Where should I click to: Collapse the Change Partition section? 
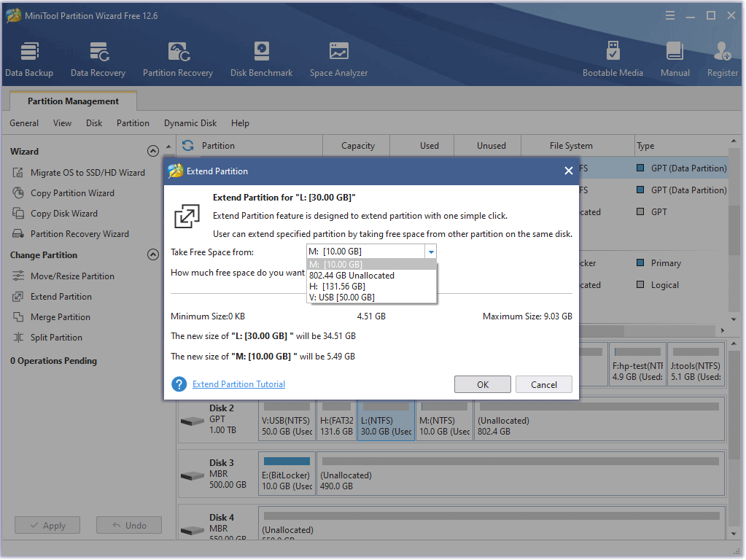pyautogui.click(x=153, y=255)
